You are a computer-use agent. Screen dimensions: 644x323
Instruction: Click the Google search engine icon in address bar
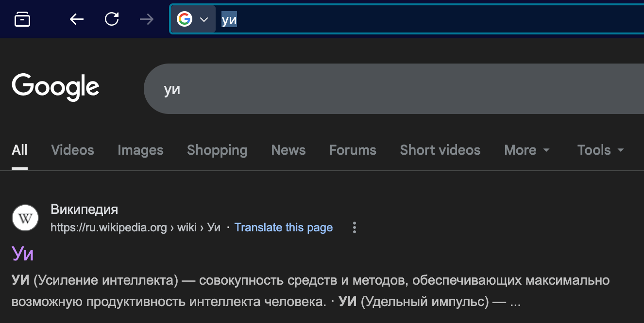(x=185, y=19)
